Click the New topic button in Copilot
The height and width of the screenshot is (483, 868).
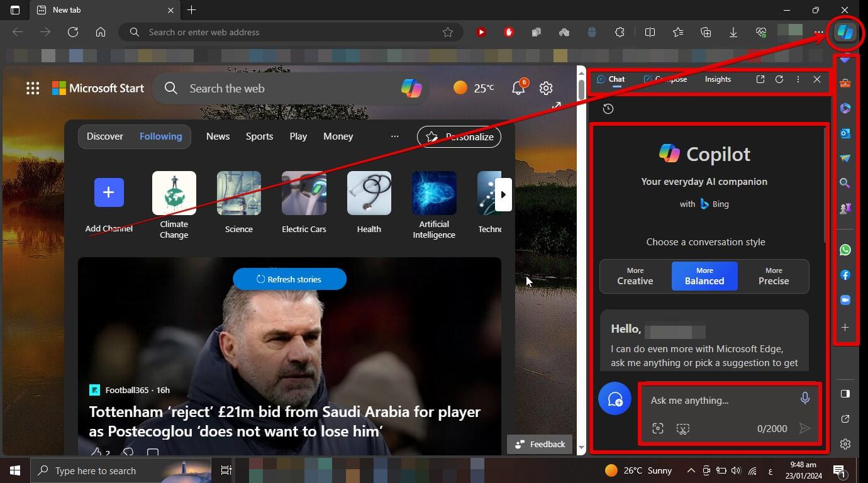(x=615, y=399)
